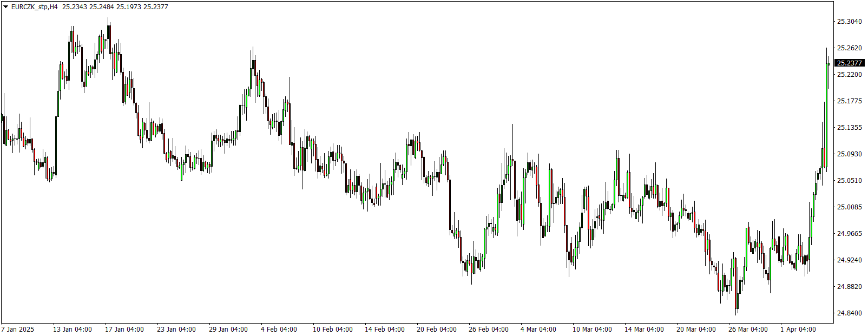This screenshot has height=336, width=868.
Task: Click the 20 Feb 04:00 time label
Action: click(436, 330)
